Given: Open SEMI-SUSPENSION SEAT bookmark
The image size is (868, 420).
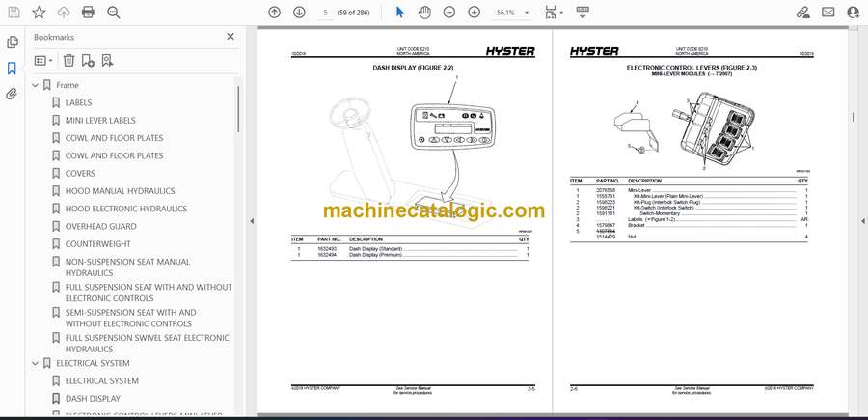Looking at the screenshot, I should click(x=130, y=318).
